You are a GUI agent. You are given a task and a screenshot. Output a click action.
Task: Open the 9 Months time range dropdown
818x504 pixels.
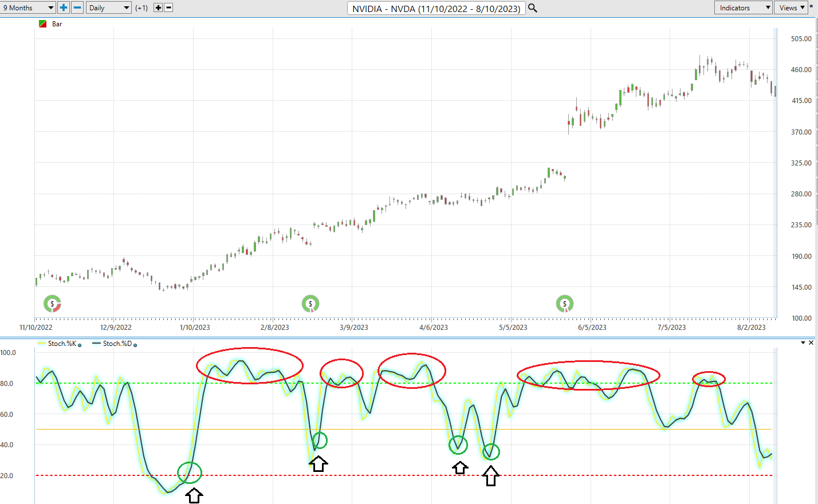click(27, 7)
